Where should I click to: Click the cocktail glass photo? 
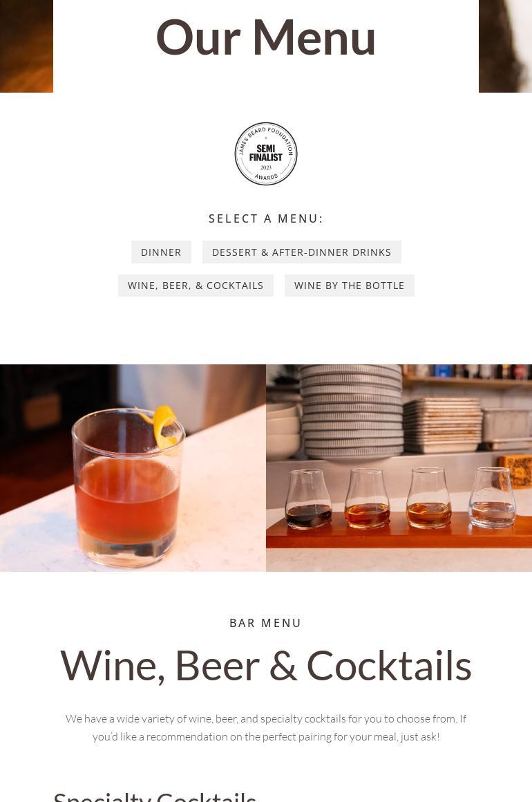coord(133,467)
